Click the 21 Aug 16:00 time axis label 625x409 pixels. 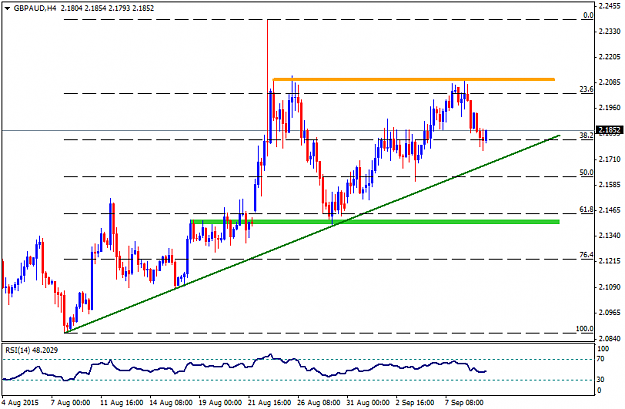coord(269,403)
